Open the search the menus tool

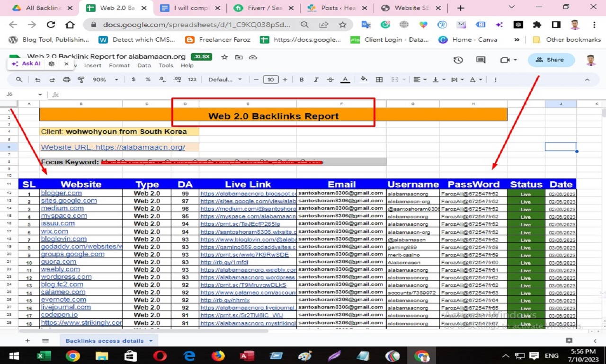[19, 80]
